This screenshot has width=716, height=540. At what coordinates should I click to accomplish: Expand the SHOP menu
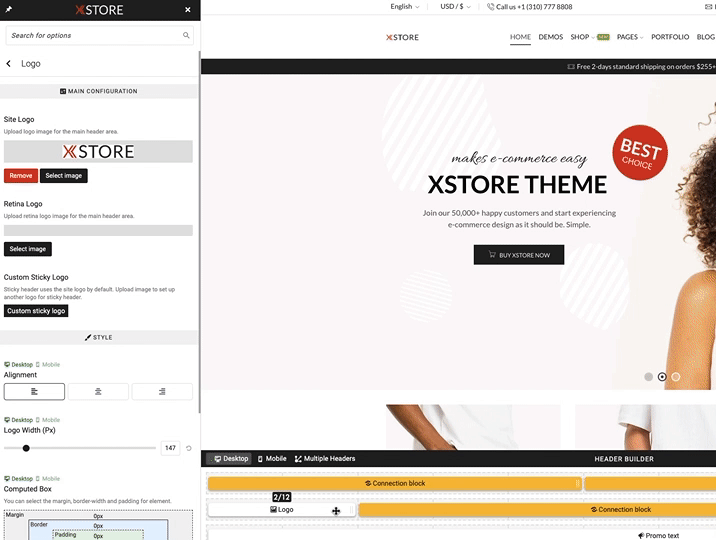[582, 37]
